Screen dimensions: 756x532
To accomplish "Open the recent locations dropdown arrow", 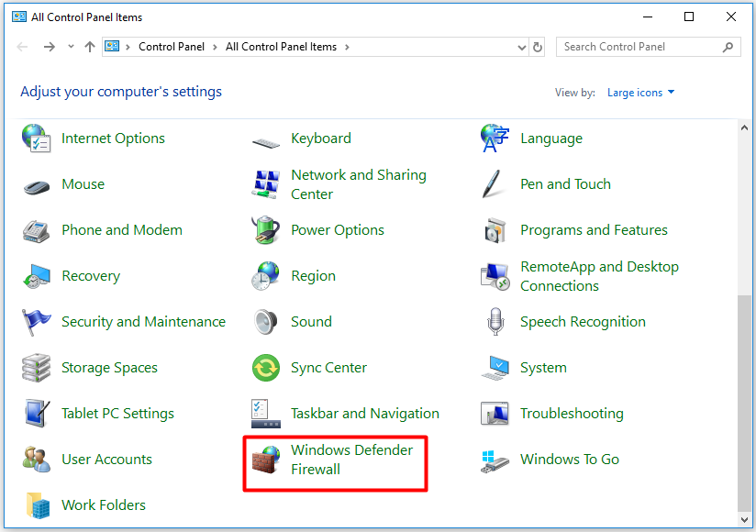I will pyautogui.click(x=71, y=47).
